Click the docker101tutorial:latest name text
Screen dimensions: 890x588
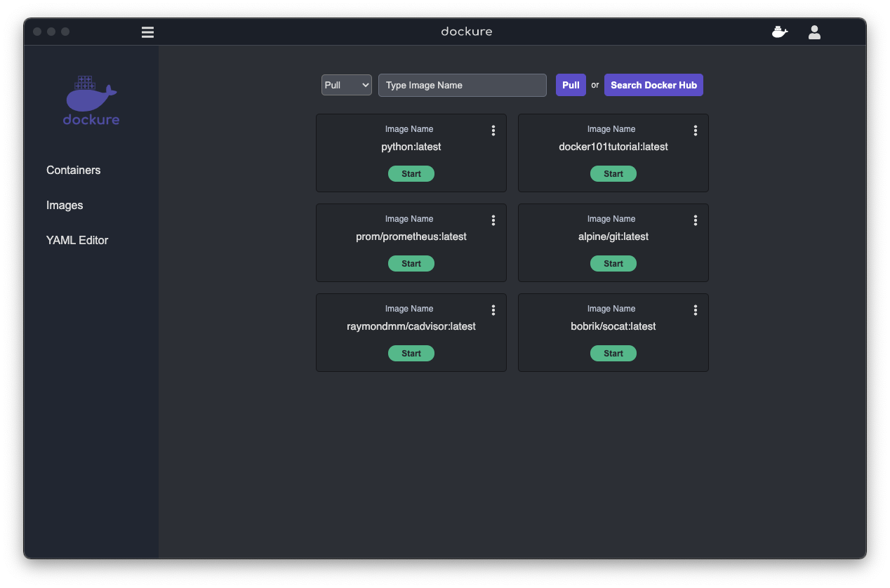point(613,147)
